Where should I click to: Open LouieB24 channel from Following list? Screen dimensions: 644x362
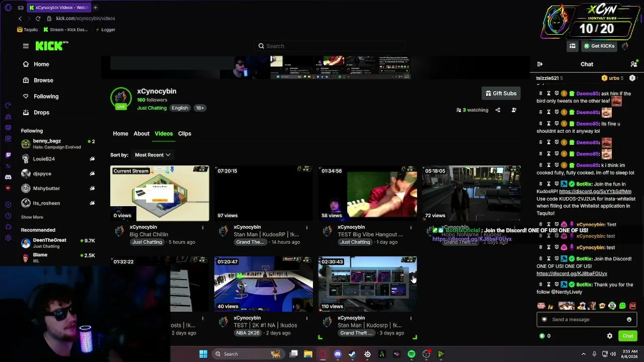tap(58, 159)
